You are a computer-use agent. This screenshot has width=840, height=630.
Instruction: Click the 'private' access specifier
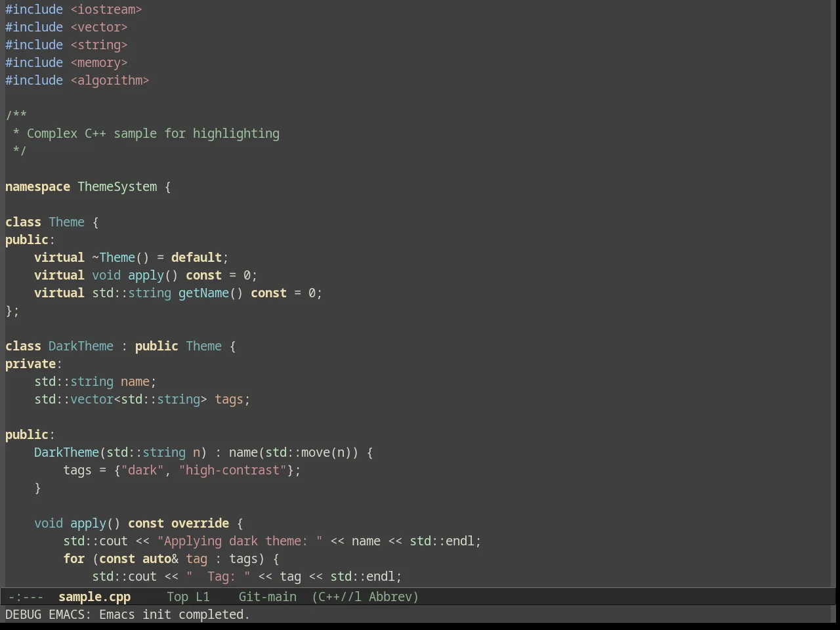tap(30, 364)
